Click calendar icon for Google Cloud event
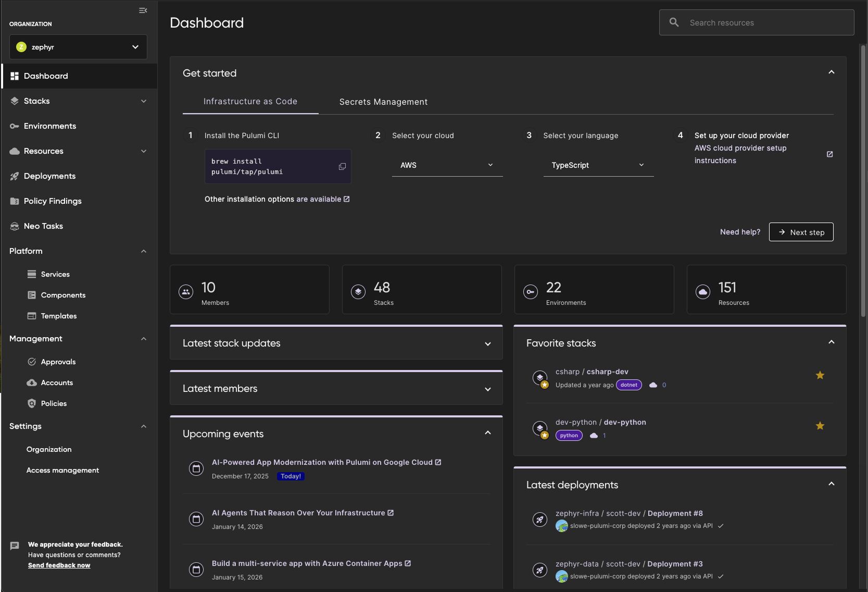The width and height of the screenshot is (868, 592). pyautogui.click(x=196, y=468)
